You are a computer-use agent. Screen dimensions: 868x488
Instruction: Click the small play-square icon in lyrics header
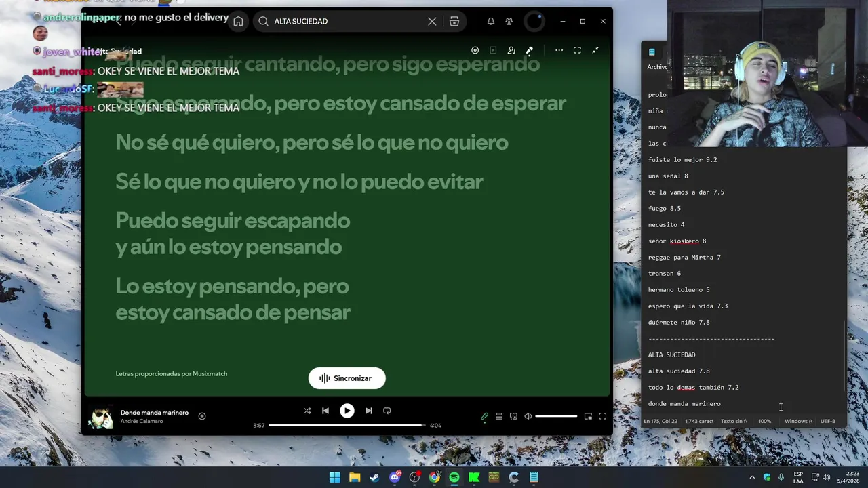pyautogui.click(x=493, y=50)
